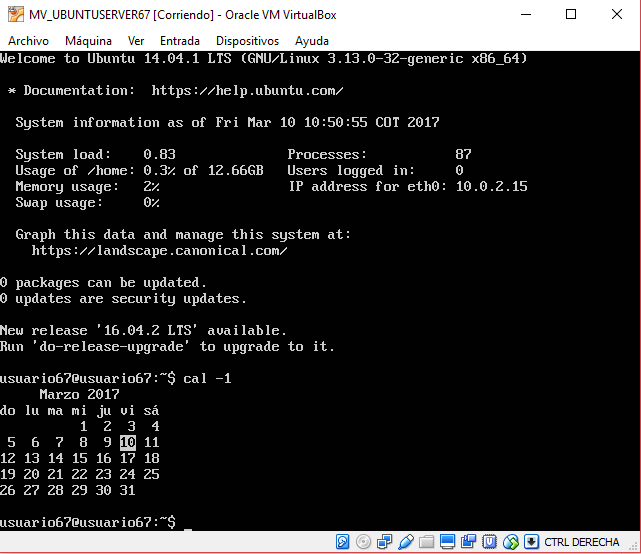Click the 'cal -1' command text
The image size is (641, 554).
(207, 378)
